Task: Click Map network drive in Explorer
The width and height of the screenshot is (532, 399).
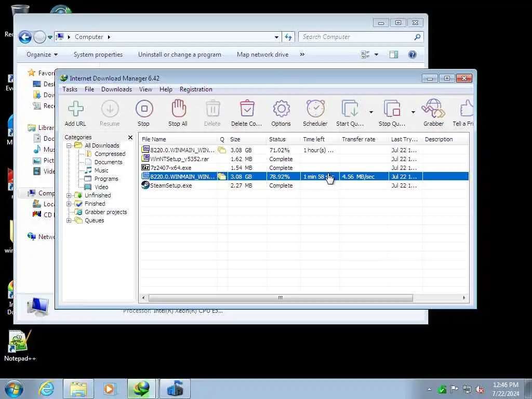Action: pos(262,55)
